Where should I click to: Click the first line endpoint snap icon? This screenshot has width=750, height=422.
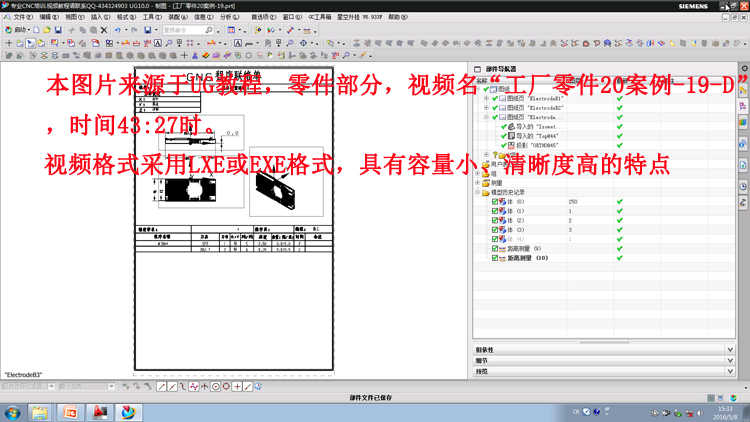[161, 387]
